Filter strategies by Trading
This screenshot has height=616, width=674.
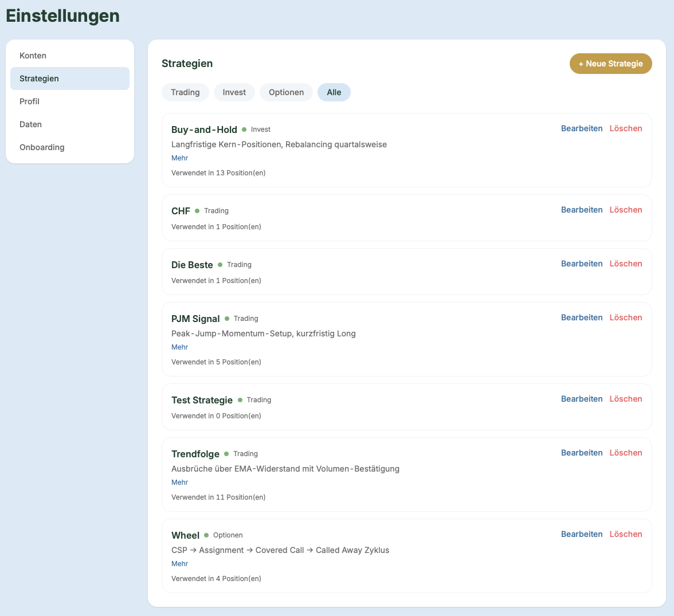[x=185, y=92]
